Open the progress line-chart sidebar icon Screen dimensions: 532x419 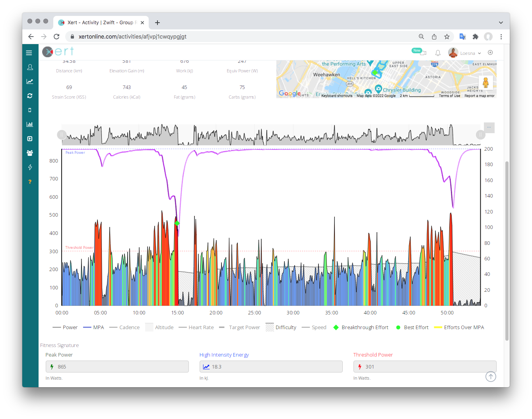[30, 81]
